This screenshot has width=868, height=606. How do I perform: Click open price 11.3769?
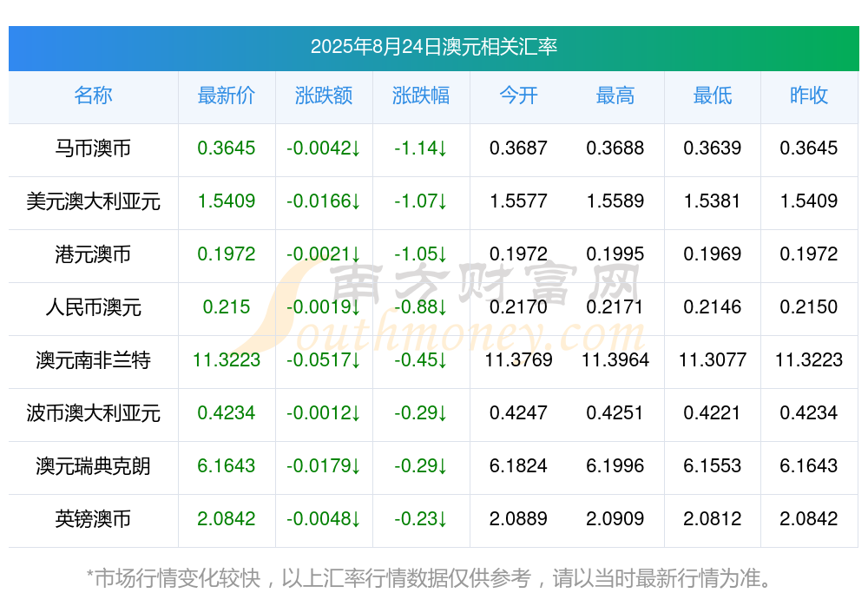pyautogui.click(x=518, y=360)
